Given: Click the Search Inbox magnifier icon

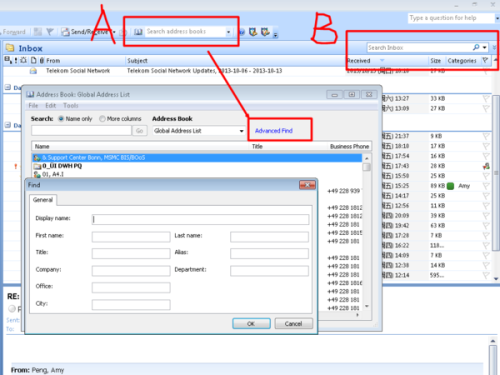Looking at the screenshot, I should tap(476, 48).
